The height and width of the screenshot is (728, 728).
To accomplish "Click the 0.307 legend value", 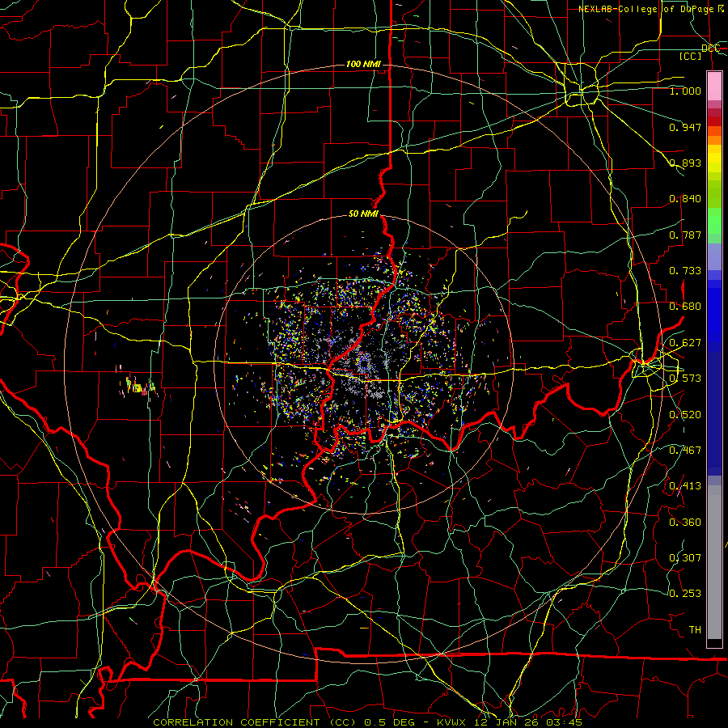I will tap(685, 557).
